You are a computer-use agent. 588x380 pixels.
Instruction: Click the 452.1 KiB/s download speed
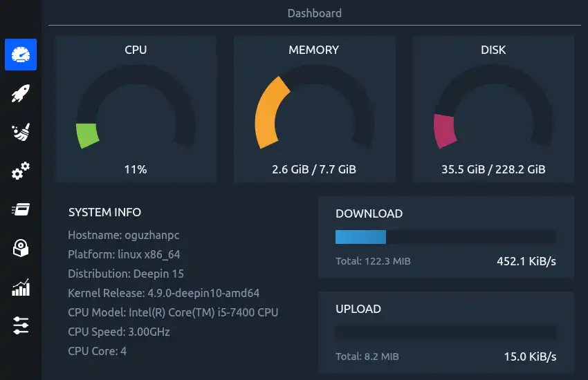pyautogui.click(x=526, y=261)
